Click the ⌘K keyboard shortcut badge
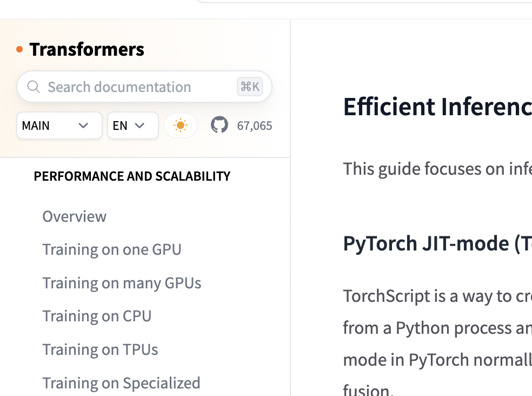The image size is (532, 396). [250, 87]
